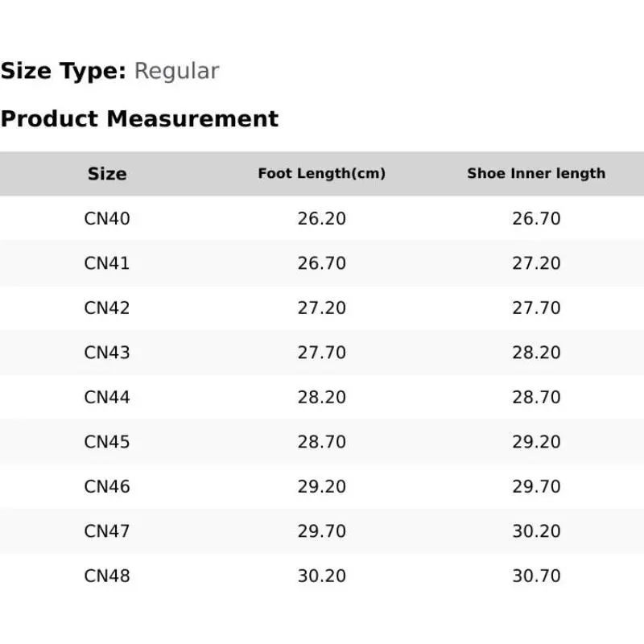Click CN40 foot length value 26.20
The height and width of the screenshot is (644, 644).
[x=321, y=218]
